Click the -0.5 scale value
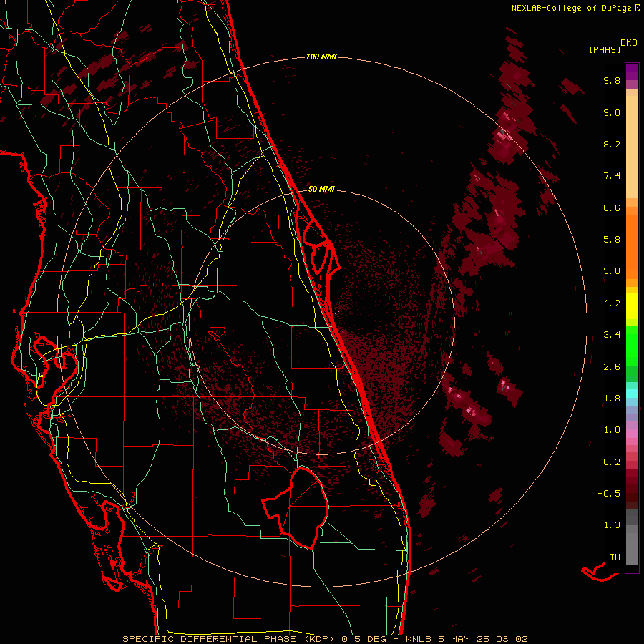This screenshot has width=644, height=644. 609,494
